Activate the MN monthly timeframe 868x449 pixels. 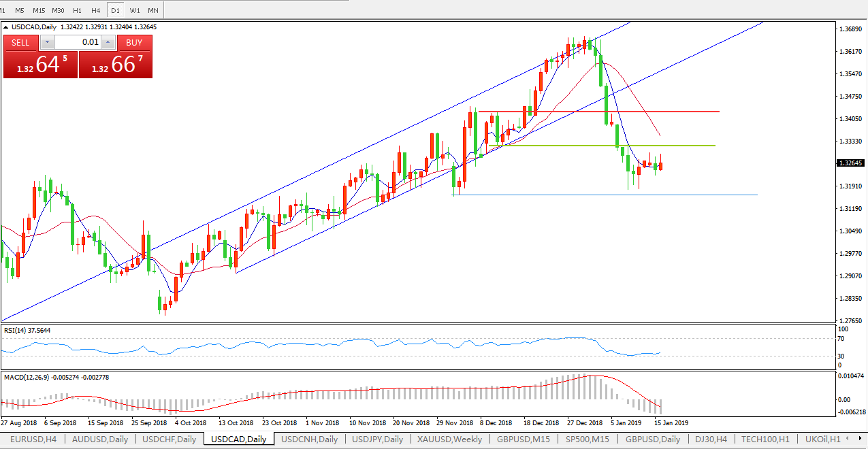(x=153, y=10)
